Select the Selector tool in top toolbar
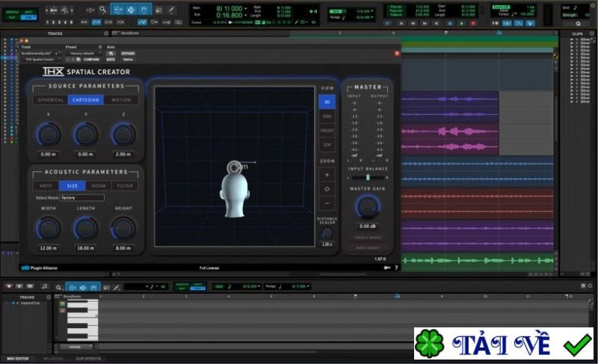This screenshot has width=598, height=364. point(131,9)
